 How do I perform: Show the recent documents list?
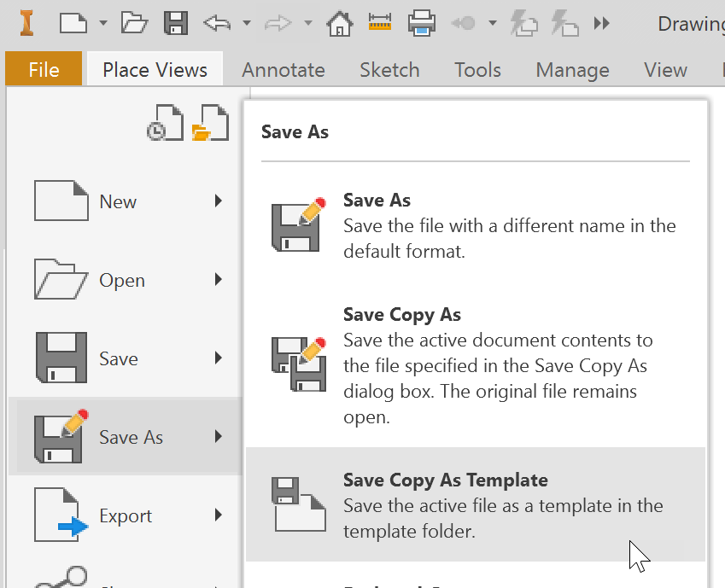coord(165,122)
